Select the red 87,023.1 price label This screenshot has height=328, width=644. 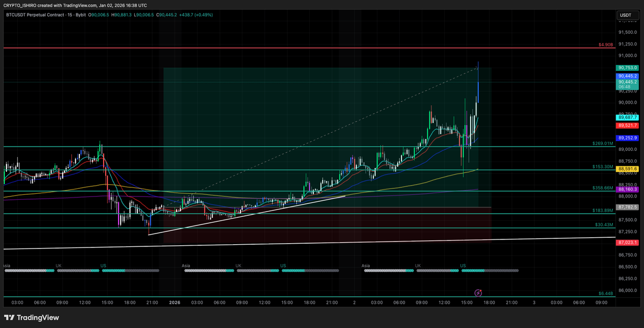click(x=627, y=243)
